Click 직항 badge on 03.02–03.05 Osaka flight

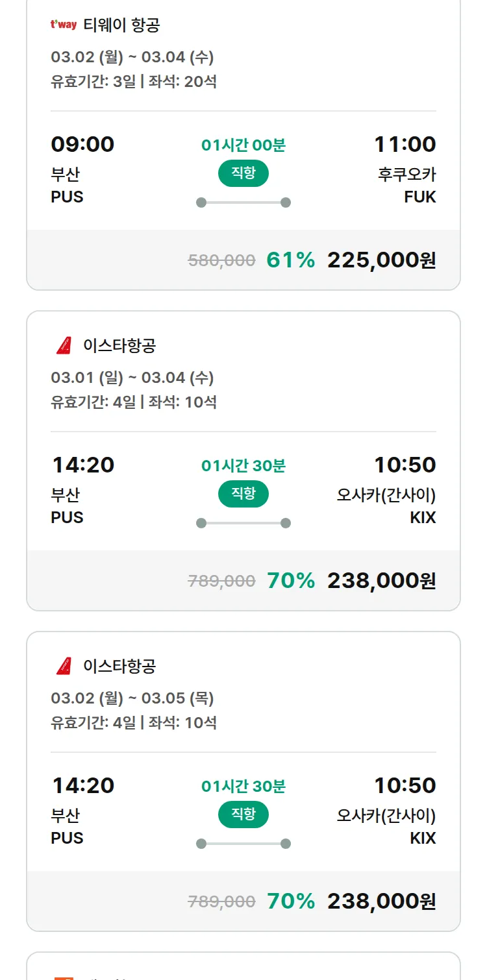[x=243, y=815]
